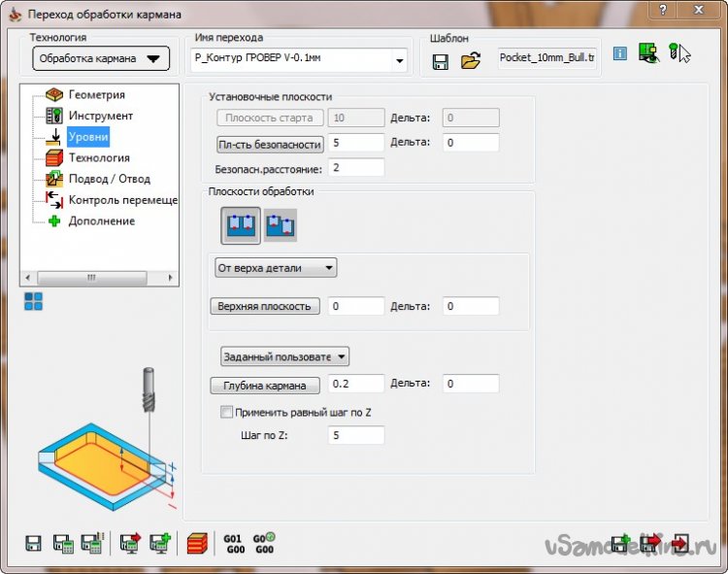Enable 'Применить равный шаг по Z' checkbox
The width and height of the screenshot is (728, 574).
tap(227, 413)
